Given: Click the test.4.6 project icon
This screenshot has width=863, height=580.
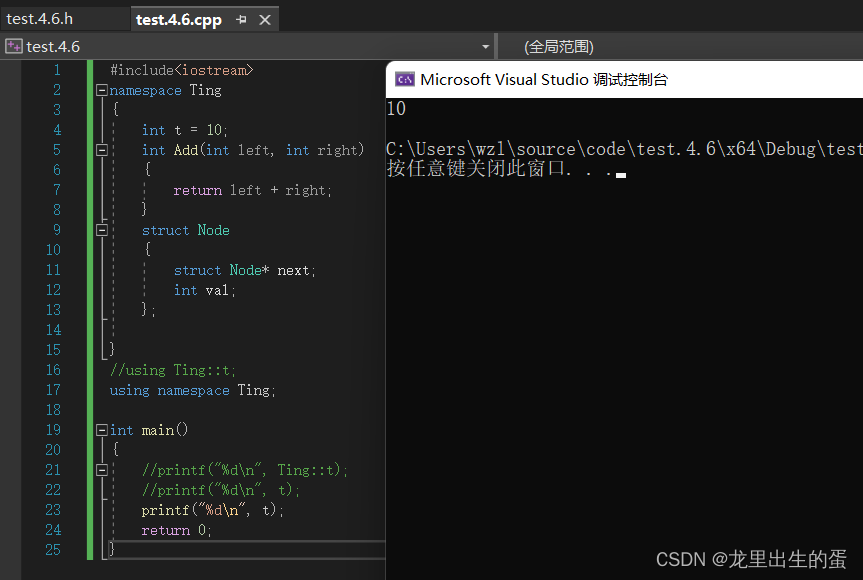Looking at the screenshot, I should click(14, 46).
